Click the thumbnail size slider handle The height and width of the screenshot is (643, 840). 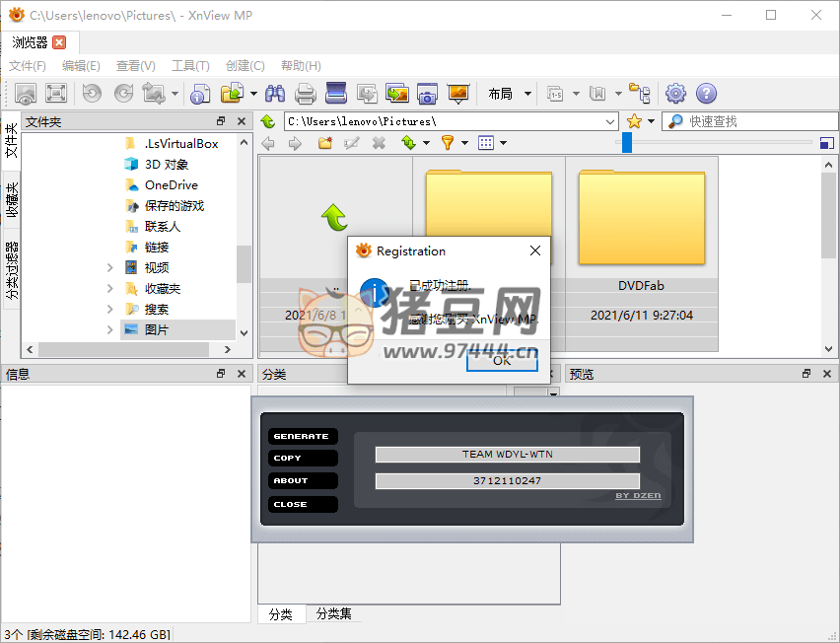(627, 143)
